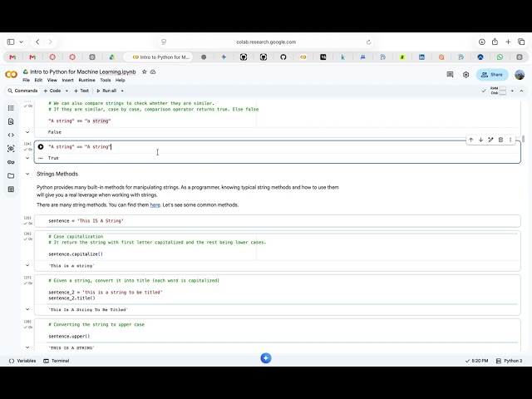This screenshot has height=399, width=532.
Task: Open the secrets key sidebar icon
Action: coord(11,162)
